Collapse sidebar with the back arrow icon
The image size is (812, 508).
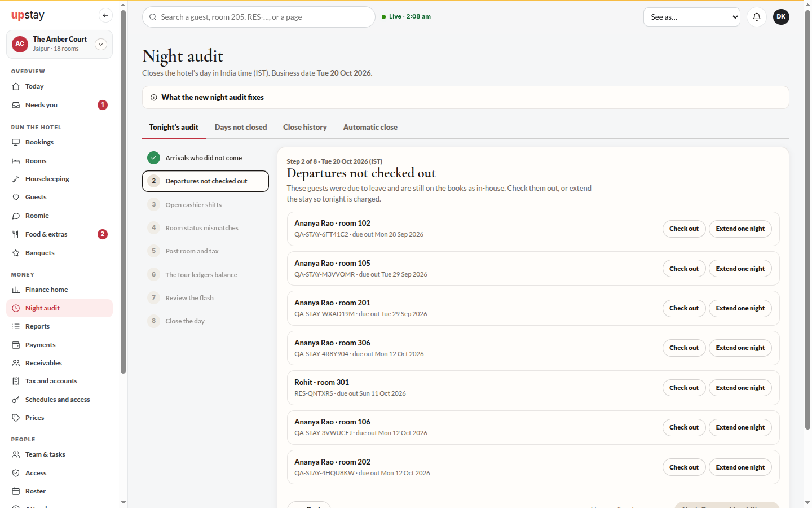pos(105,15)
